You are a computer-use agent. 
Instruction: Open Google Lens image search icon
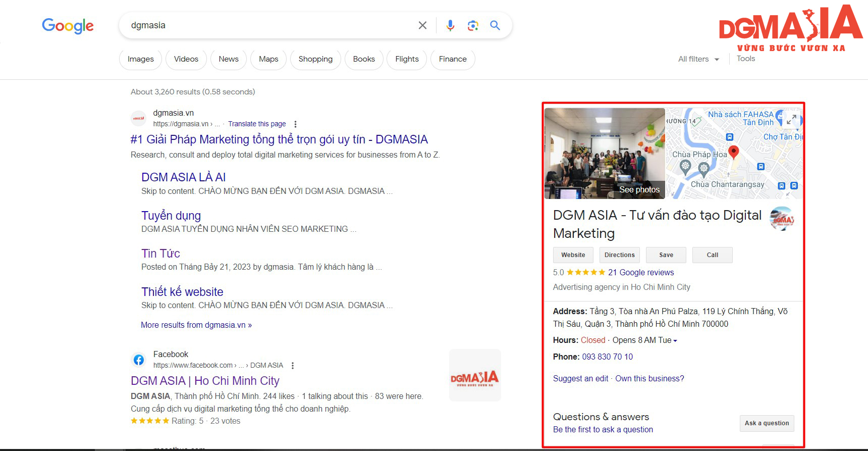[473, 25]
